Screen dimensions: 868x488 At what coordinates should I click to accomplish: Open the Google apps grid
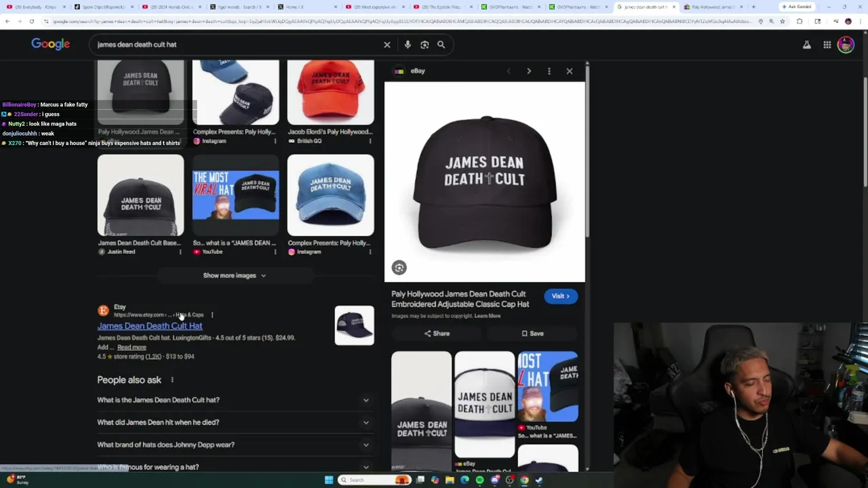(x=827, y=45)
